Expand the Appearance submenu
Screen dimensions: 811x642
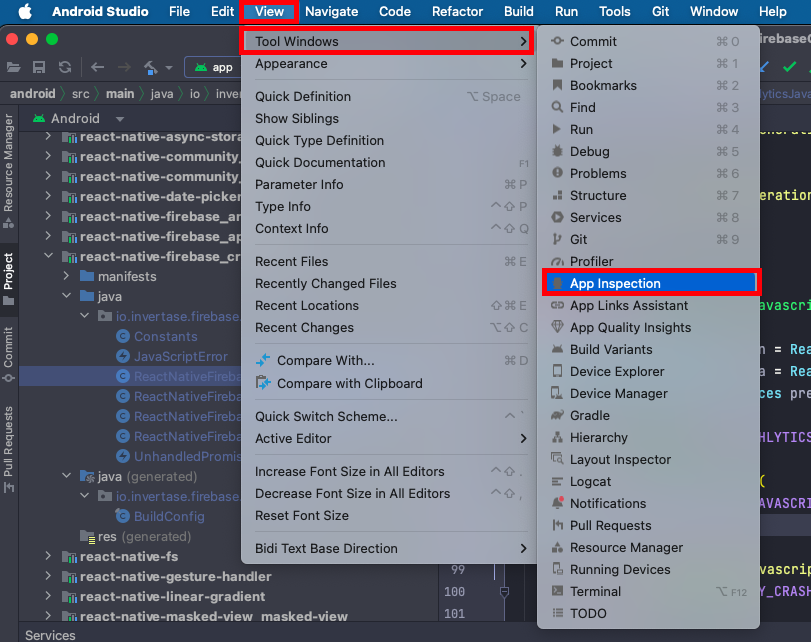coord(387,64)
